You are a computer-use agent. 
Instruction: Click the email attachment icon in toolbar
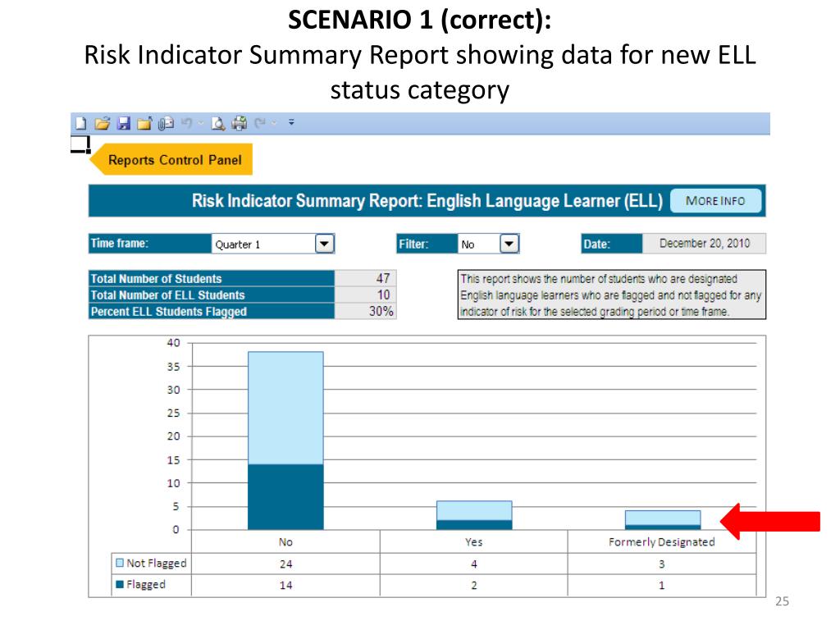click(x=166, y=124)
